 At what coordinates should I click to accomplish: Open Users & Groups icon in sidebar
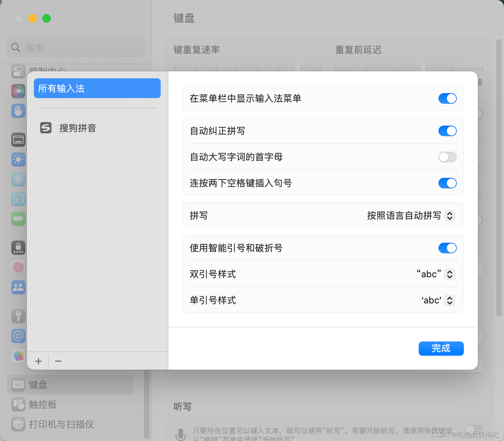click(18, 287)
